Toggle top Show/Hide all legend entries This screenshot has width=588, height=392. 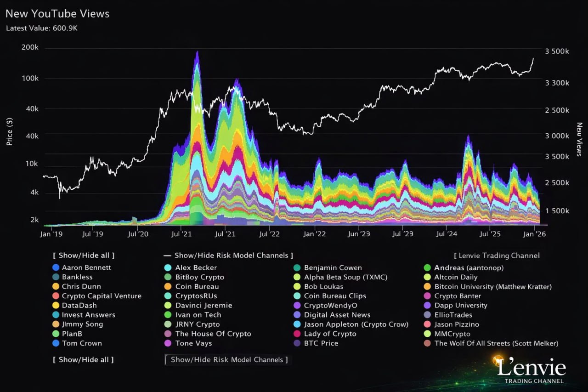coord(84,256)
